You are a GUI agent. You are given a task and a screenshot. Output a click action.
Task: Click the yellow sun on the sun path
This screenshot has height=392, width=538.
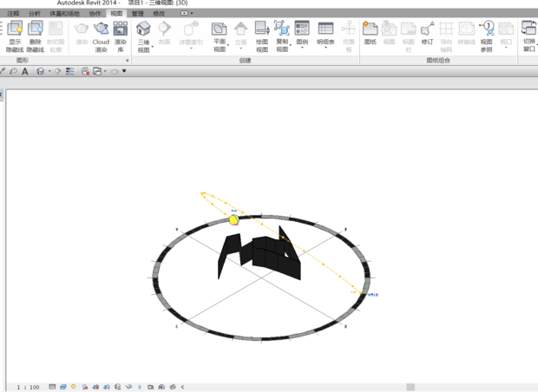[233, 220]
